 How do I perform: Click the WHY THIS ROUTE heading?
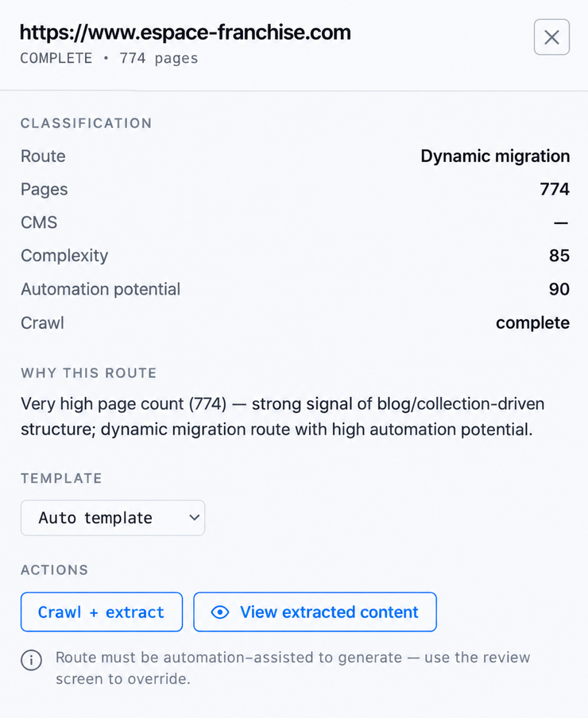[x=88, y=373]
